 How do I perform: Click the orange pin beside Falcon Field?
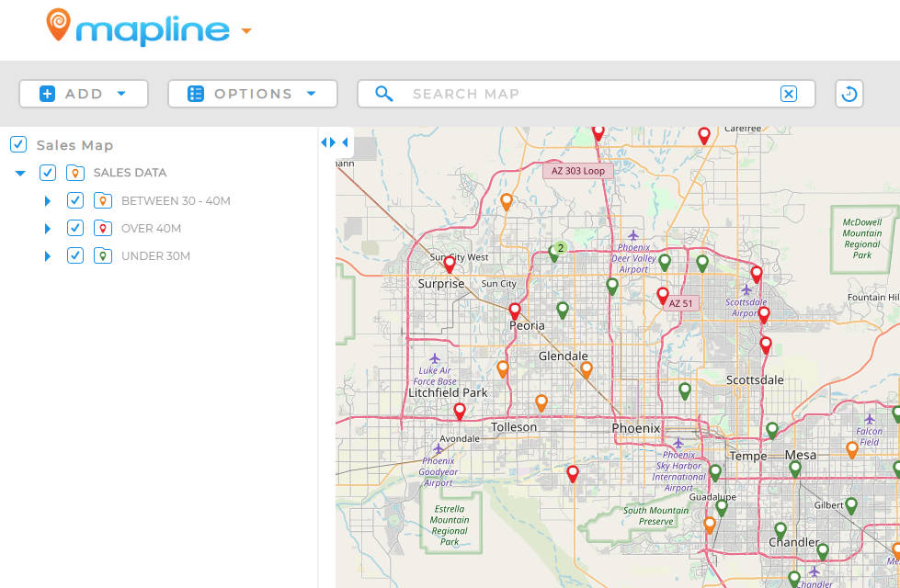click(852, 450)
